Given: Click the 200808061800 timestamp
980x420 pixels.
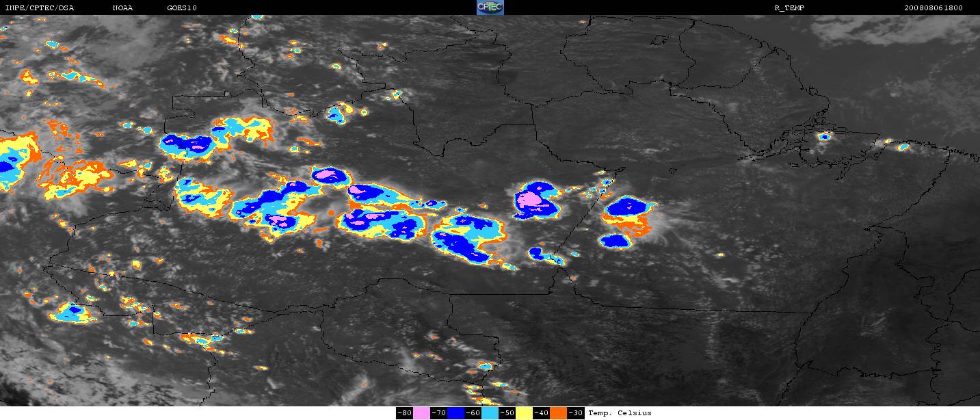Looking at the screenshot, I should [933, 8].
